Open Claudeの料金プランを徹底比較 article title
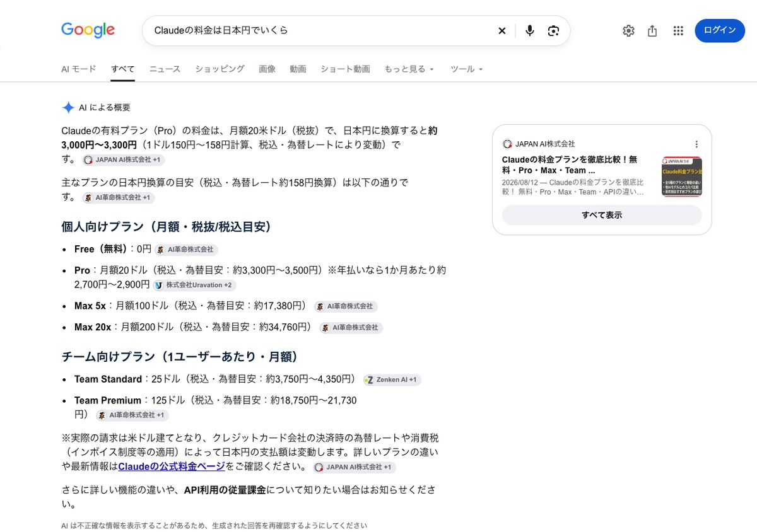This screenshot has width=757, height=532. click(570, 165)
